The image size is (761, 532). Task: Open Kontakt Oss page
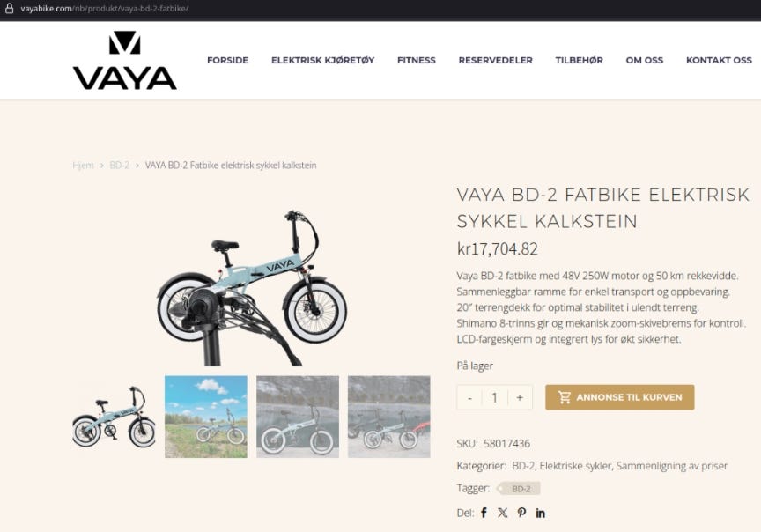tap(719, 60)
